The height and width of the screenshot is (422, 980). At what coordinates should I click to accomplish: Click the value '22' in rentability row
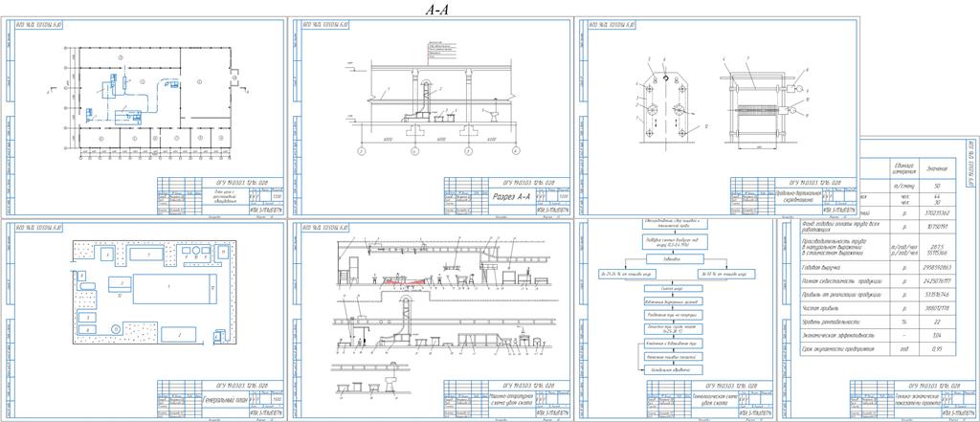point(937,321)
